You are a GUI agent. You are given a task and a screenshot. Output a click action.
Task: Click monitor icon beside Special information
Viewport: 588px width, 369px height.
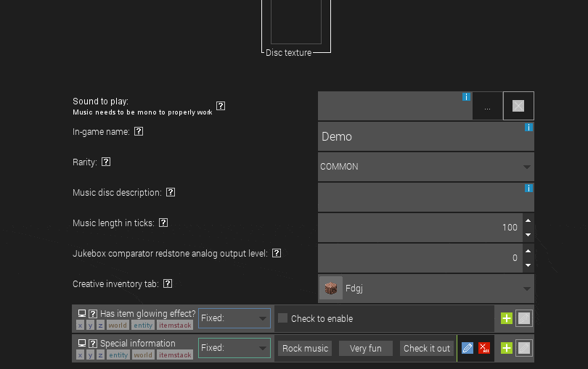82,343
